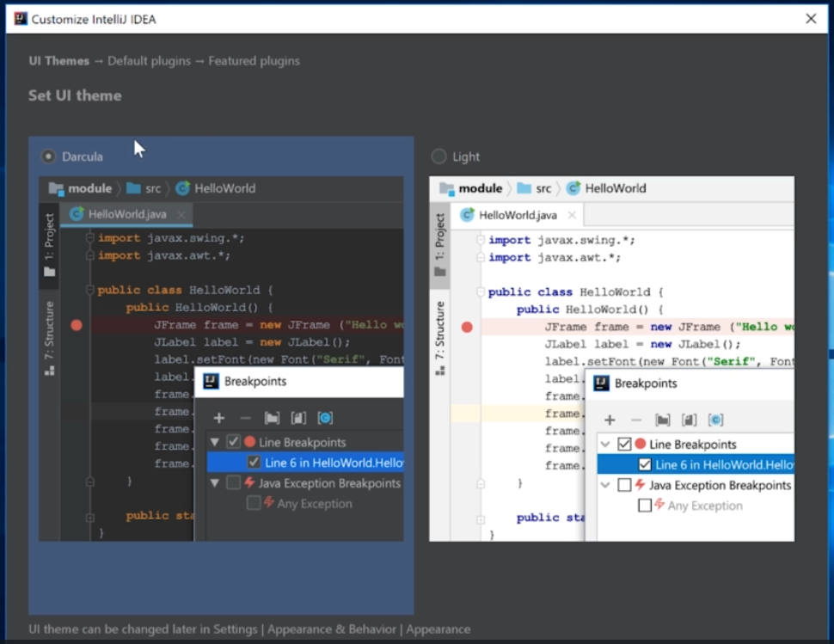The width and height of the screenshot is (834, 644).
Task: Click the remove breakpoint minus in Light preview
Action: [636, 420]
